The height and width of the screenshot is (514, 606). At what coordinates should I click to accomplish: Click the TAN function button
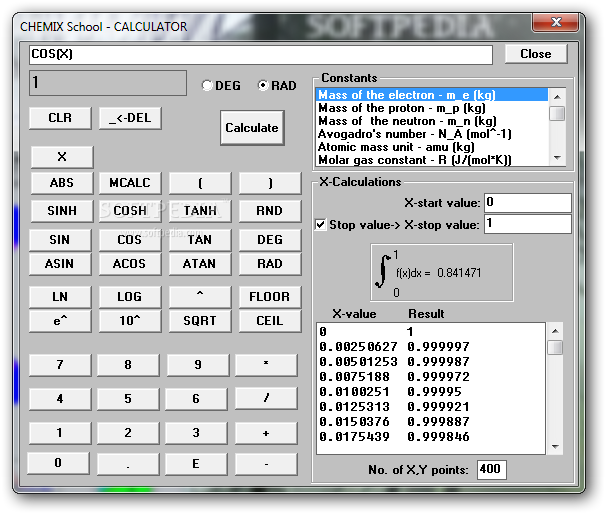tap(200, 240)
